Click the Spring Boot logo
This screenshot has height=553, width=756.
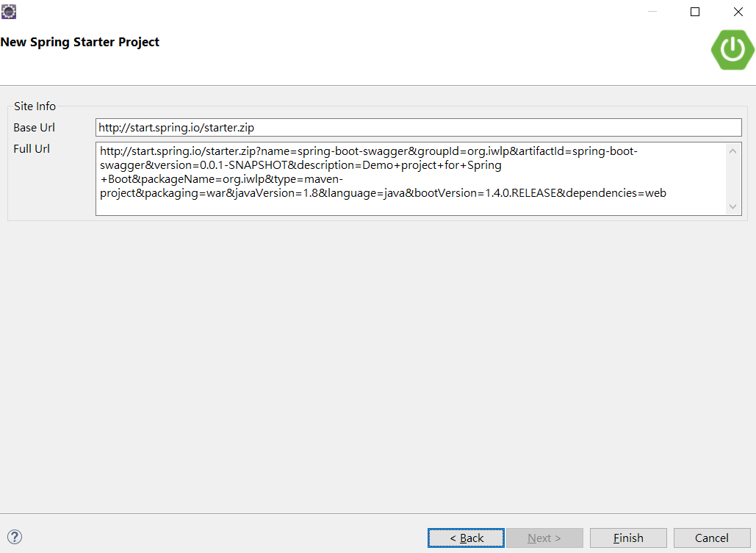(x=732, y=49)
